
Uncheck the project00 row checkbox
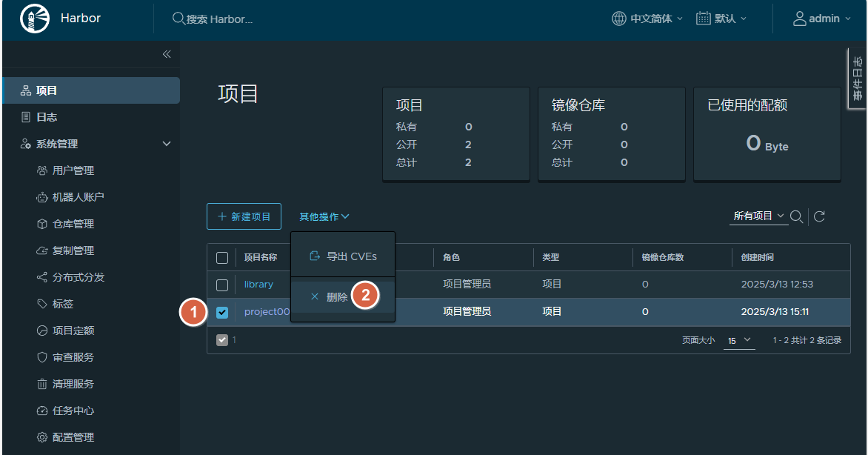[x=222, y=313]
